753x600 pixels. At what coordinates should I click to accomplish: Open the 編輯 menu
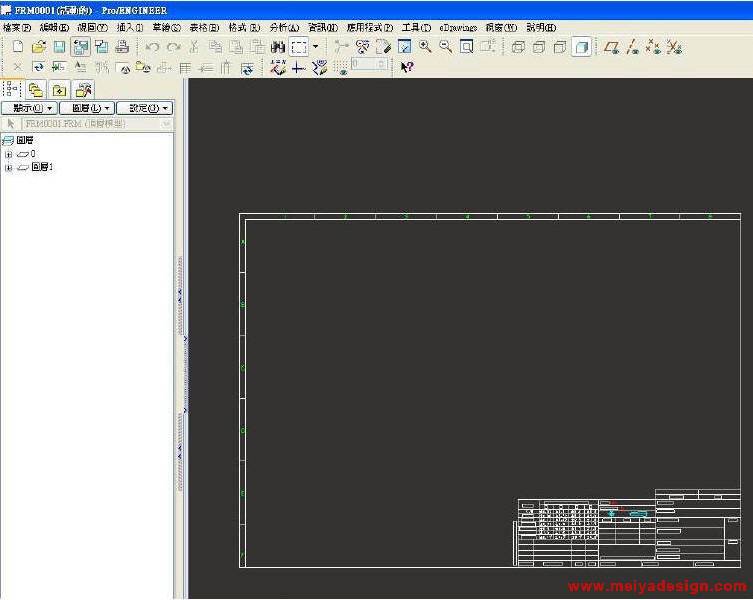(54, 28)
